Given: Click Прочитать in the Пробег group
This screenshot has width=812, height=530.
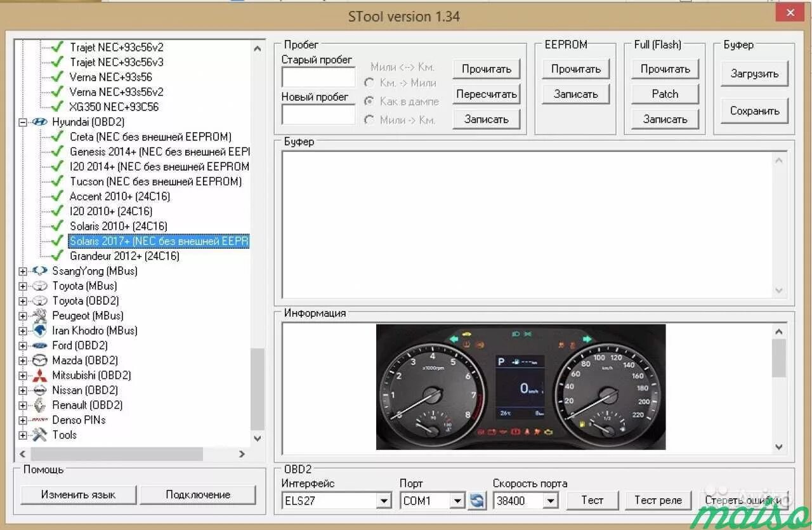Looking at the screenshot, I should pyautogui.click(x=487, y=69).
